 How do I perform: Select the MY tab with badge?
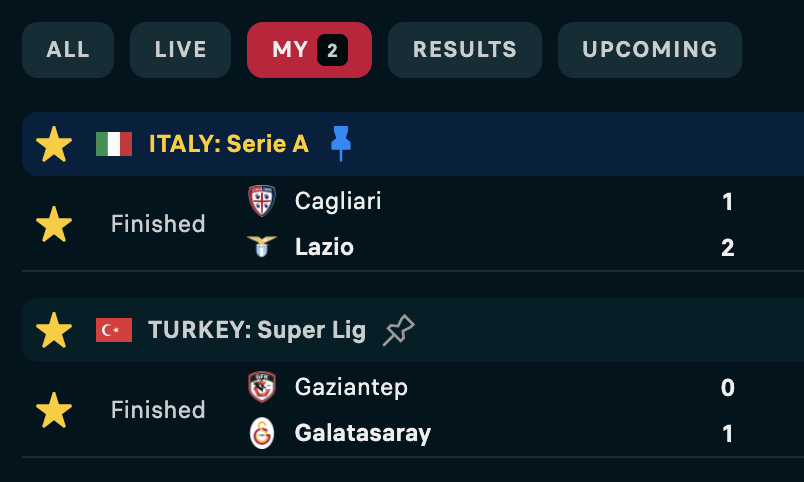click(x=309, y=50)
